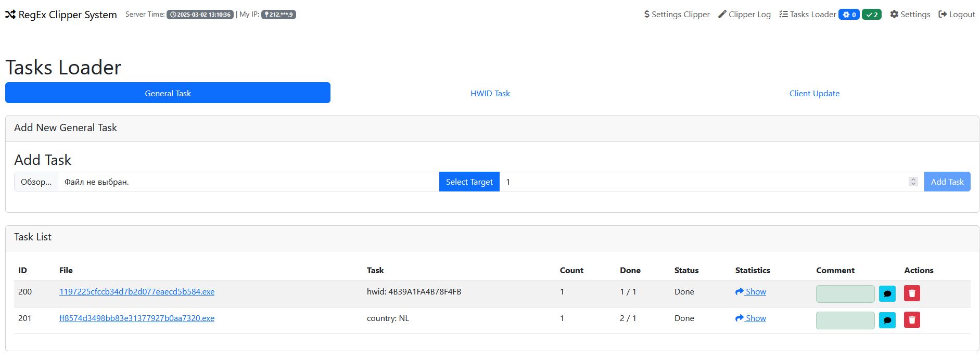The image size is (980, 359).
Task: Click the blue pending tasks badge showing 0
Action: (849, 15)
